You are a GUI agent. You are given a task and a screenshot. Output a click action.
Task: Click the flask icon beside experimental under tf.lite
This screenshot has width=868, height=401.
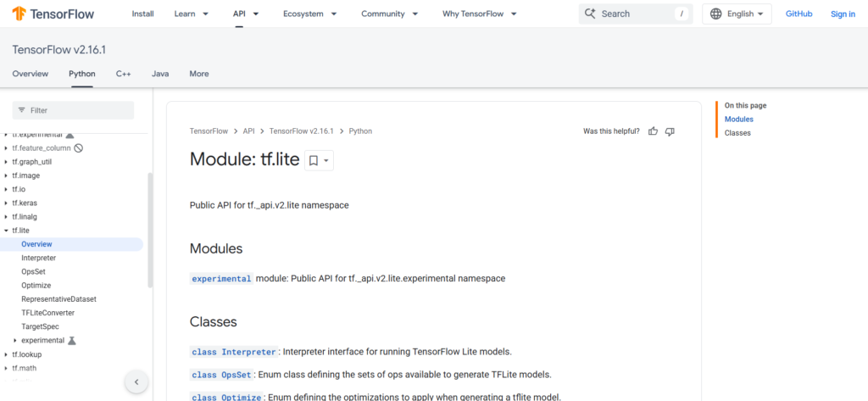point(71,340)
